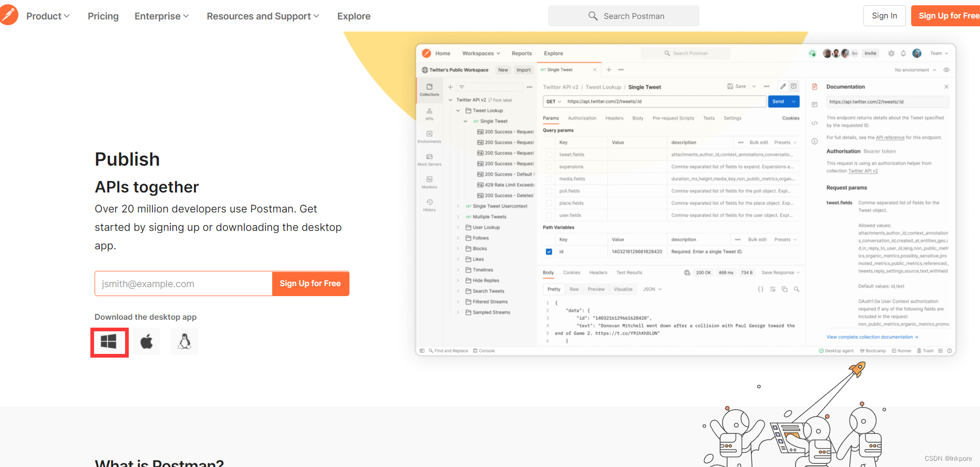Viewport: 980px width, 467px height.
Task: Open the Test Results response tab
Action: (x=629, y=272)
